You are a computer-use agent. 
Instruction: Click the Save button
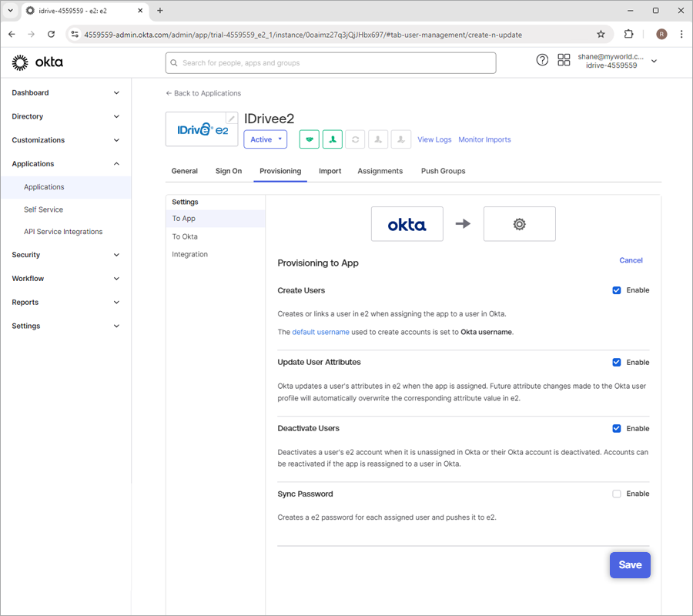tap(630, 564)
